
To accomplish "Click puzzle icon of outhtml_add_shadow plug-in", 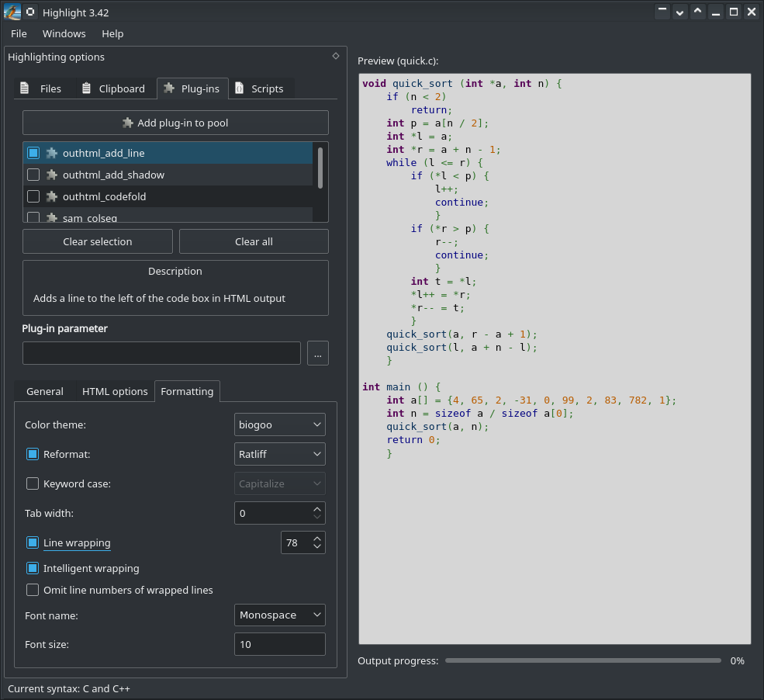I will [x=52, y=175].
